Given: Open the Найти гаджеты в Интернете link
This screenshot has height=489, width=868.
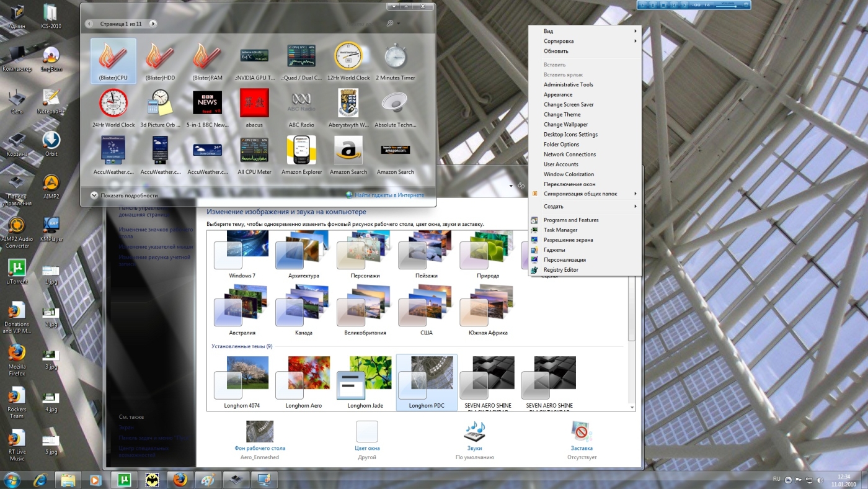Looking at the screenshot, I should (389, 195).
